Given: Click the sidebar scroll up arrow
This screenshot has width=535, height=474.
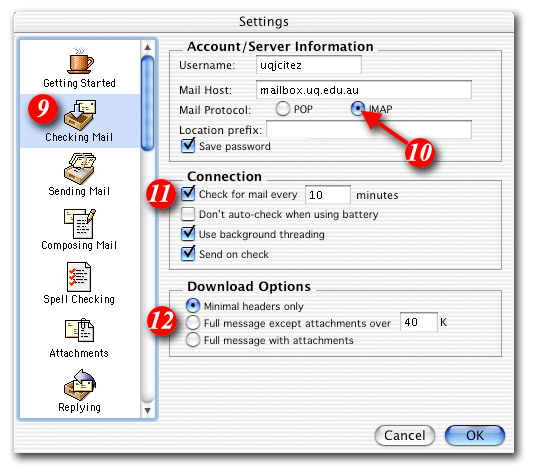Looking at the screenshot, I should point(147,47).
